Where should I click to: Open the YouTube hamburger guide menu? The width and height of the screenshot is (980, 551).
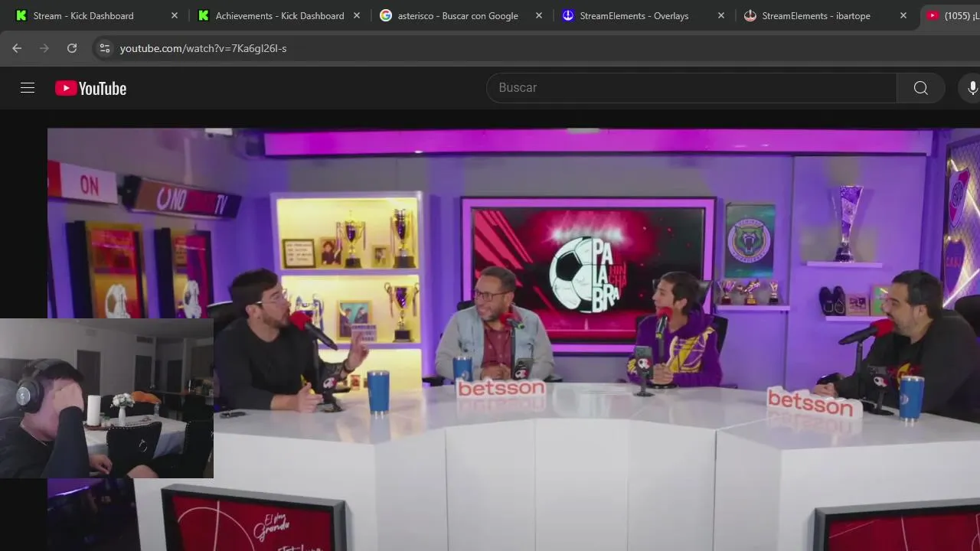tap(28, 88)
